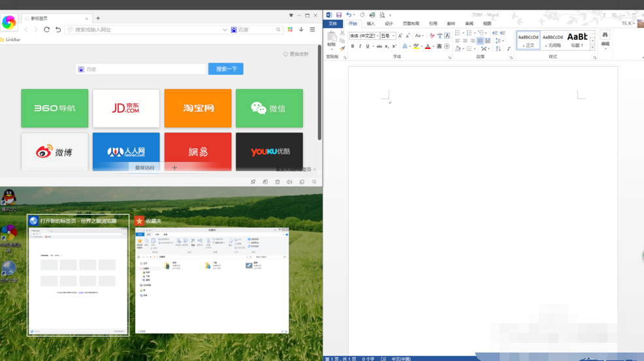Expand the font size dropdown
The height and width of the screenshot is (361, 644).
tap(393, 36)
